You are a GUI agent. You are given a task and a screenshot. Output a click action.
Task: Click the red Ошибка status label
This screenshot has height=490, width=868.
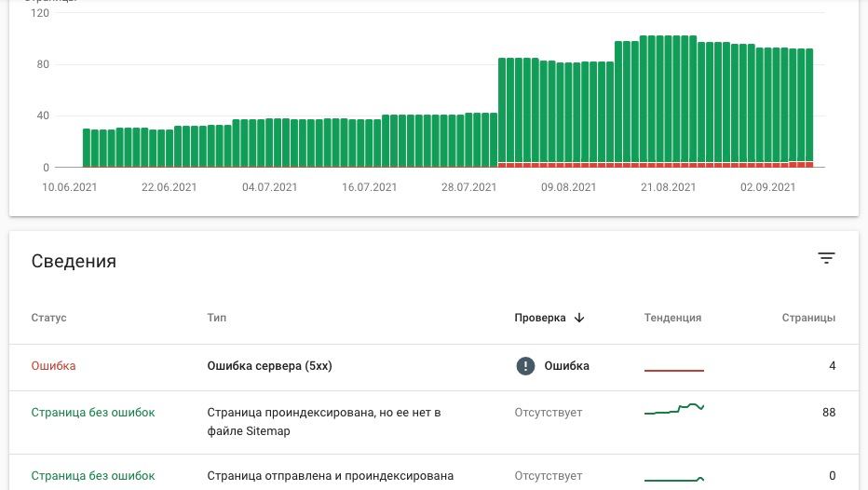[x=53, y=366]
